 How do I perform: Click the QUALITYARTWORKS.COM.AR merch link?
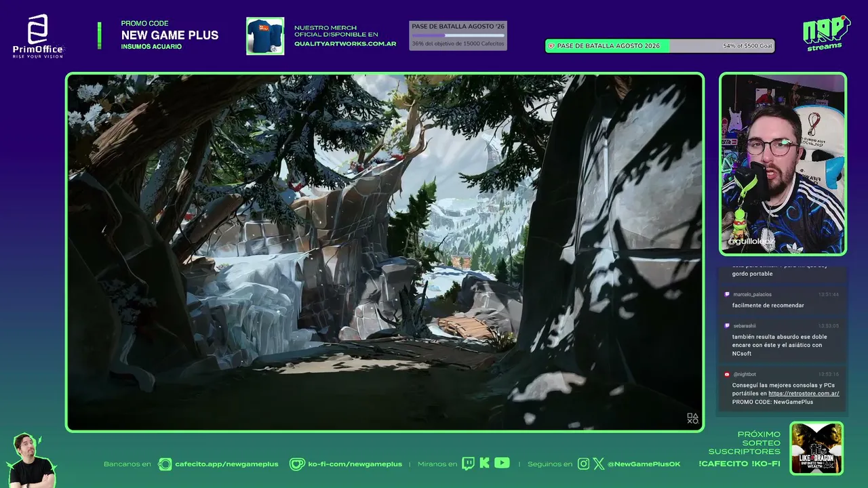(x=345, y=43)
